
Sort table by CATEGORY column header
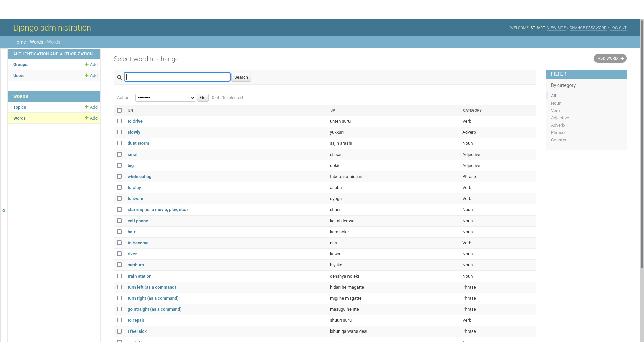(x=472, y=110)
